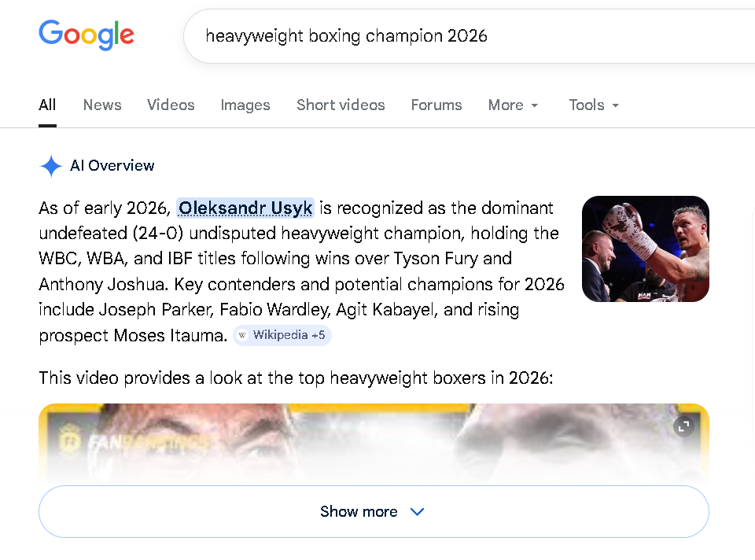Open the Videos tab

click(x=171, y=105)
